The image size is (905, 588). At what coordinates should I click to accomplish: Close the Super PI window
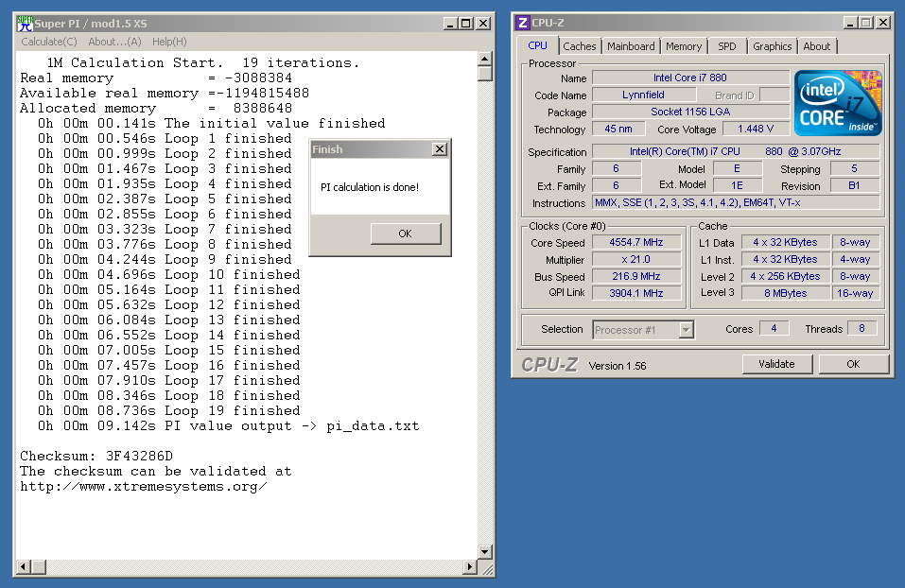pos(483,24)
